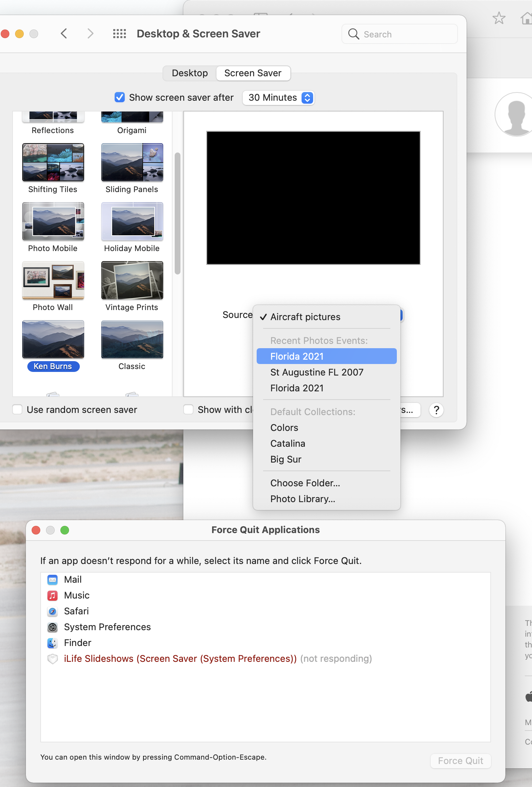Click the star bookmark icon in background window
Screen dimensions: 532x787
coord(499,18)
